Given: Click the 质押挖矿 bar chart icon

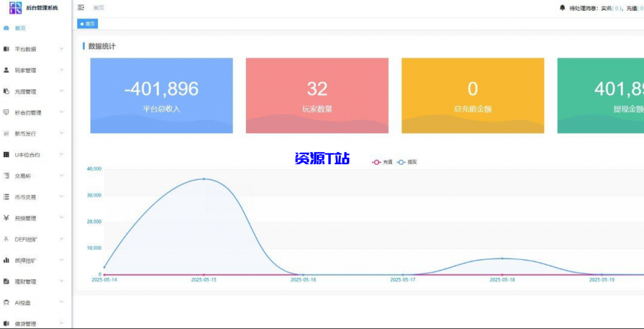Looking at the screenshot, I should (6, 260).
